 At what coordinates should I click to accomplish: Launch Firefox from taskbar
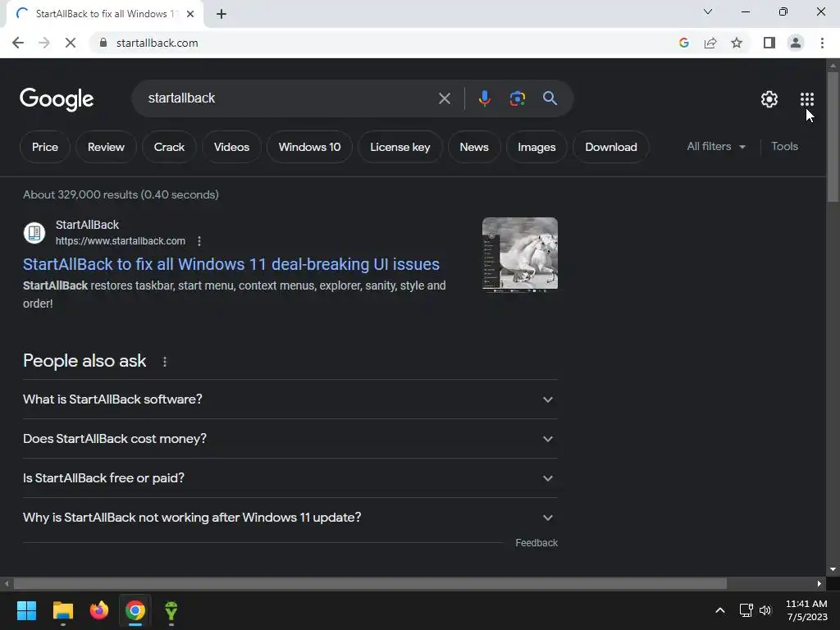point(99,610)
